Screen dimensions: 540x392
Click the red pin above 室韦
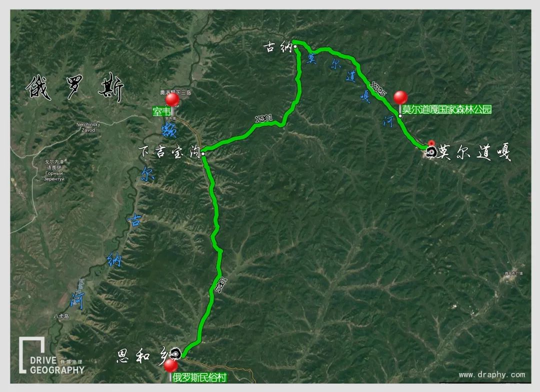tap(172, 99)
